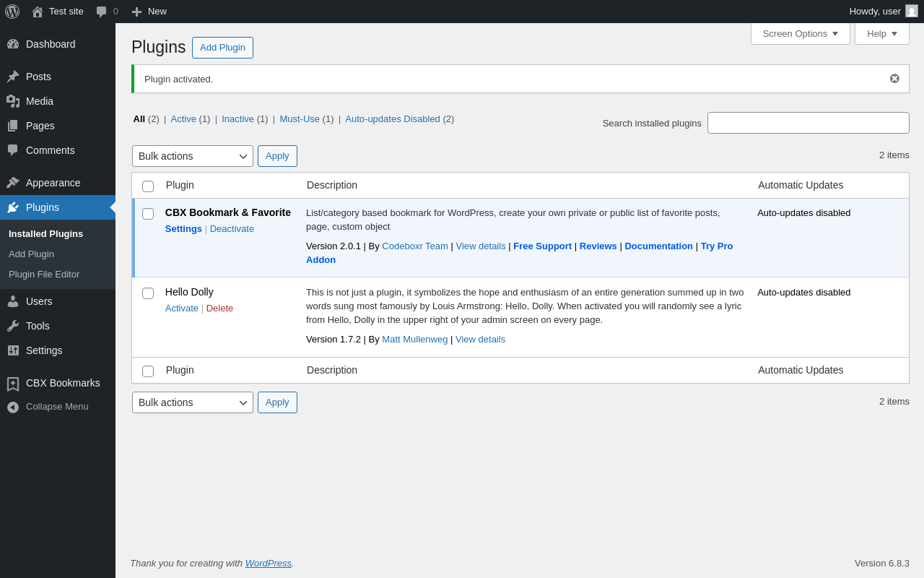This screenshot has height=578, width=924.
Task: Filter plugins by Inactive
Action: point(237,119)
